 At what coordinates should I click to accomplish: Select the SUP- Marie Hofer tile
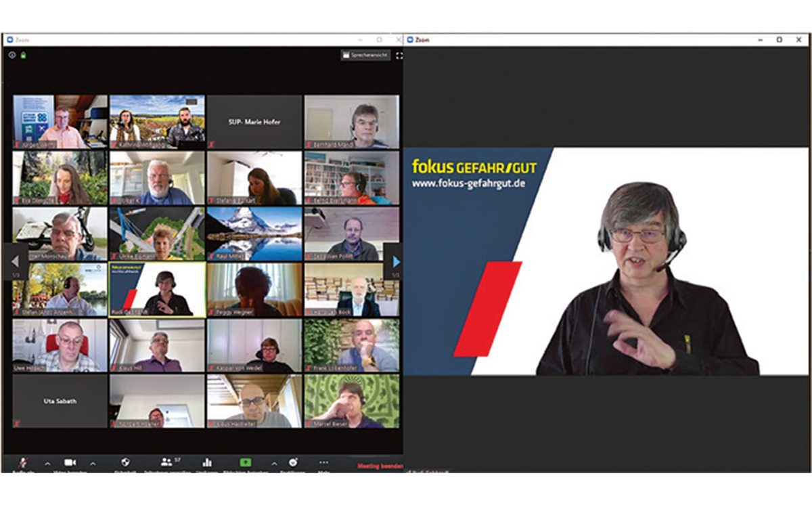point(254,122)
